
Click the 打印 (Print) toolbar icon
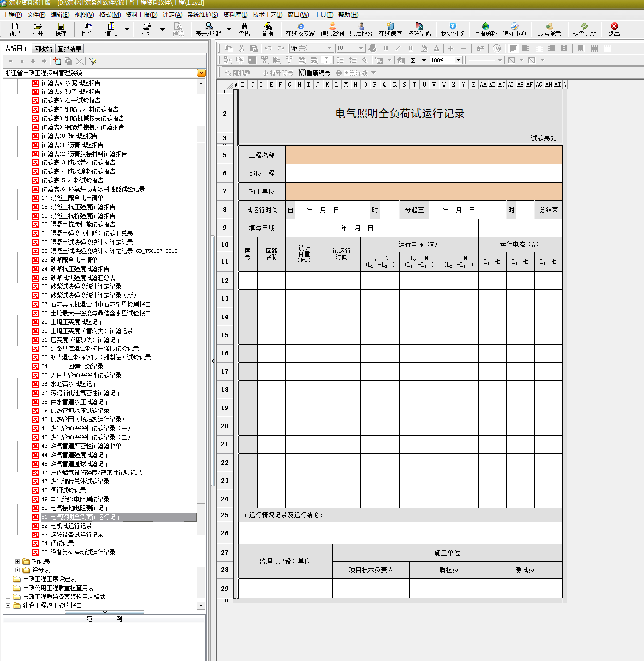tap(147, 29)
